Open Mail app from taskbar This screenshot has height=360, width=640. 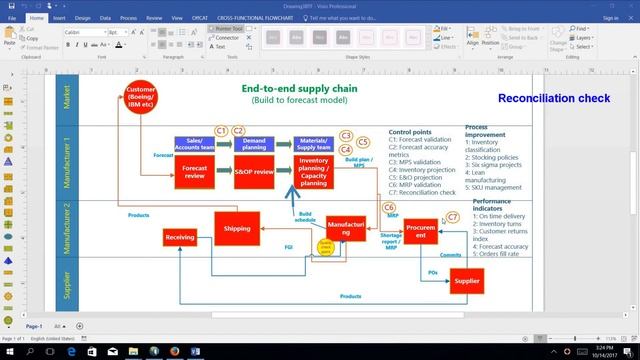[113, 351]
